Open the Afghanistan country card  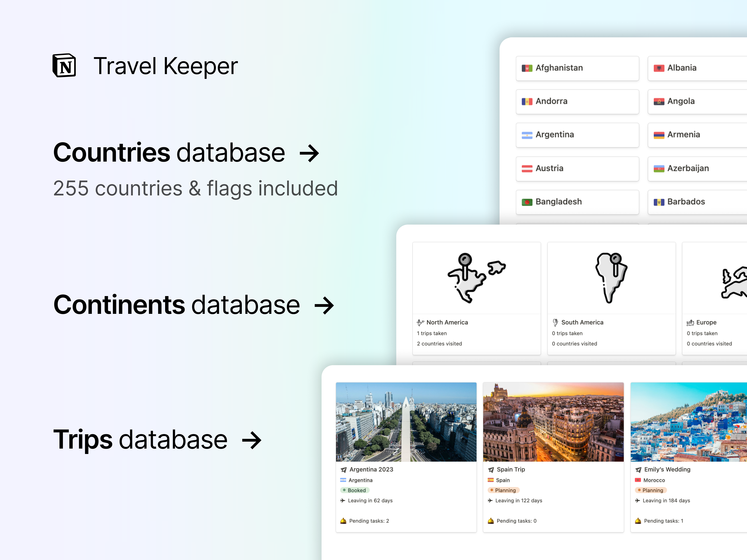pos(577,68)
